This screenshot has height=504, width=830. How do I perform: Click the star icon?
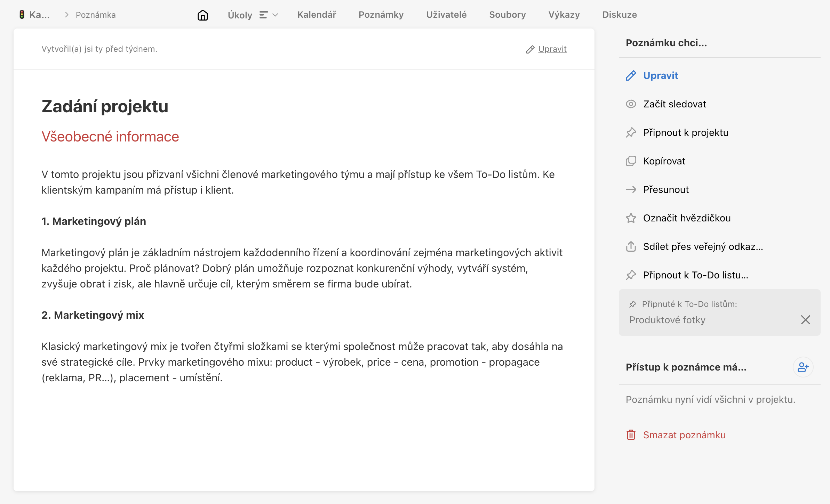(x=631, y=218)
